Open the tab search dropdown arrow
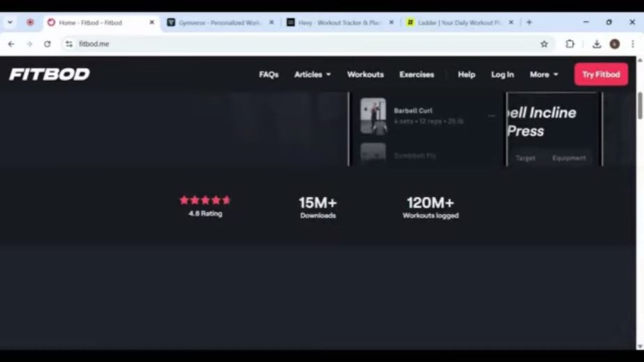 tap(10, 22)
